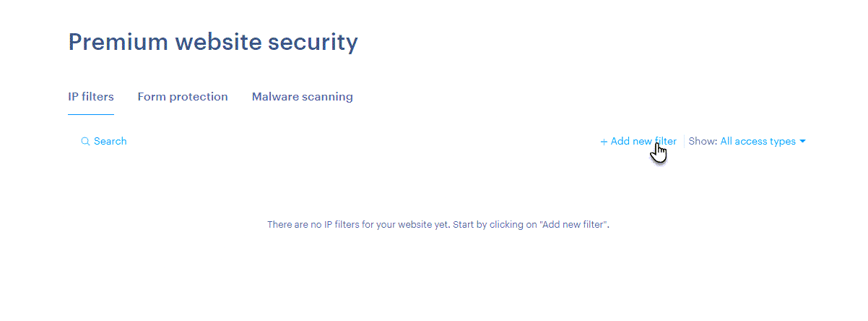Click the word Search next to the magnifier
Image resolution: width=868 pixels, height=321 pixels.
110,142
